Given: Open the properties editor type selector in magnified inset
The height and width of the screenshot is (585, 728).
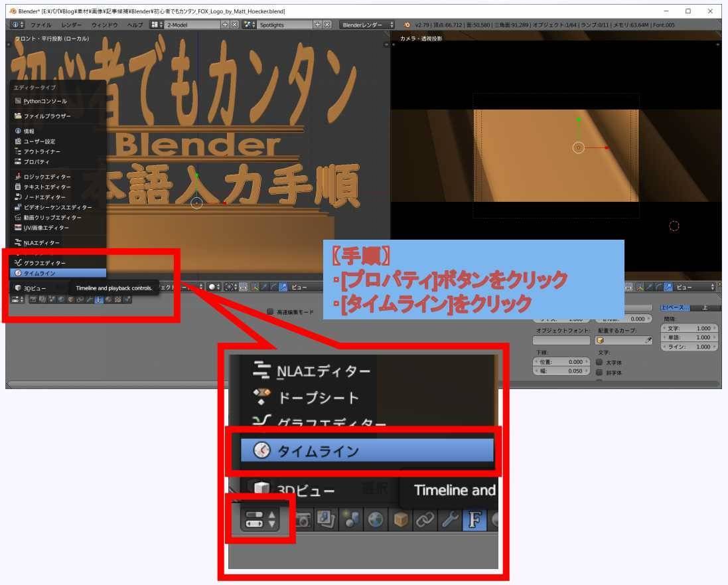Looking at the screenshot, I should [x=260, y=519].
